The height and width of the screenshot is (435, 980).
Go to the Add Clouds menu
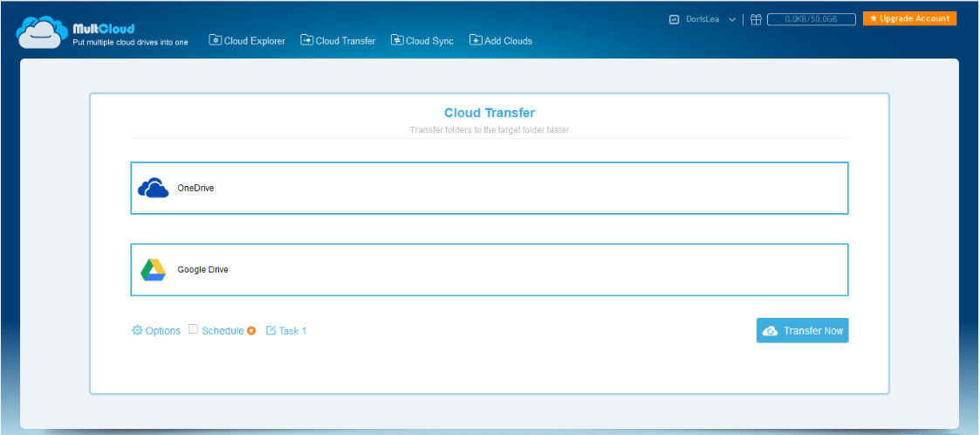(501, 41)
